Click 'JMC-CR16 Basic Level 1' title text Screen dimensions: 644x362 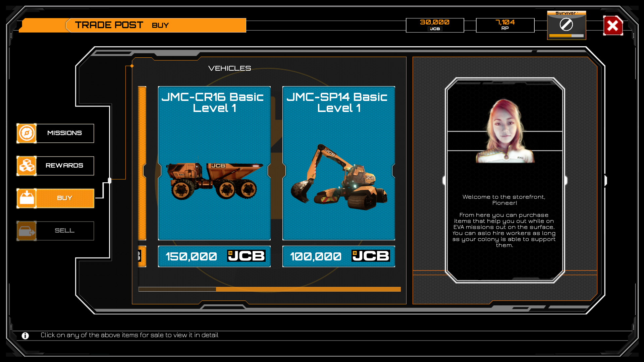[x=213, y=102]
